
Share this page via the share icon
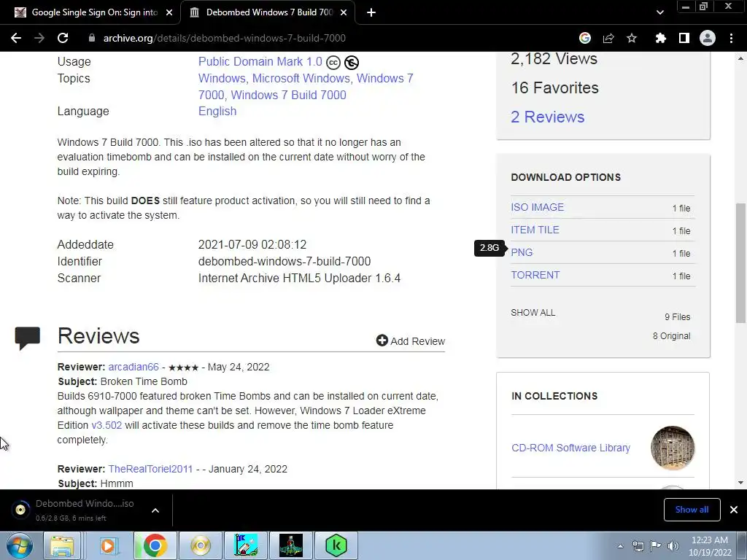coord(608,38)
